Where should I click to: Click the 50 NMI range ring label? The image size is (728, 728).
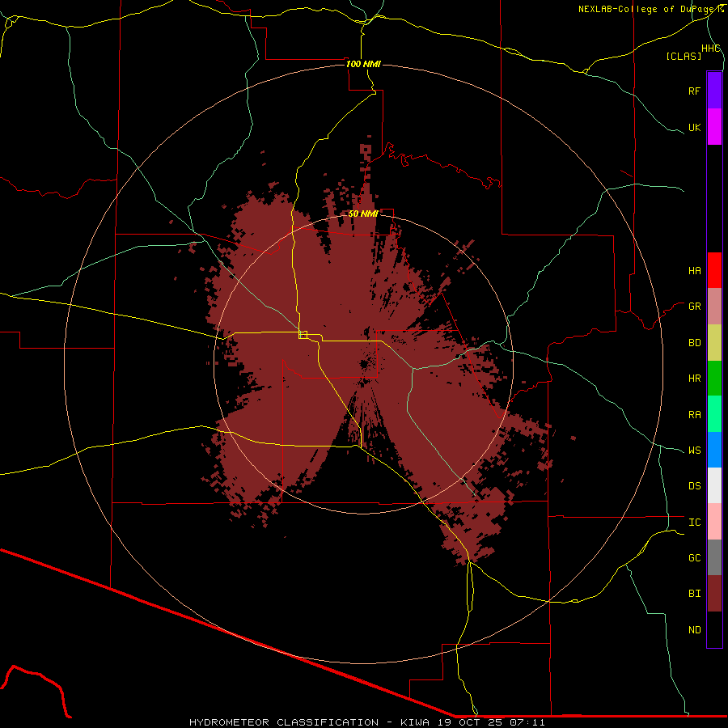(363, 214)
